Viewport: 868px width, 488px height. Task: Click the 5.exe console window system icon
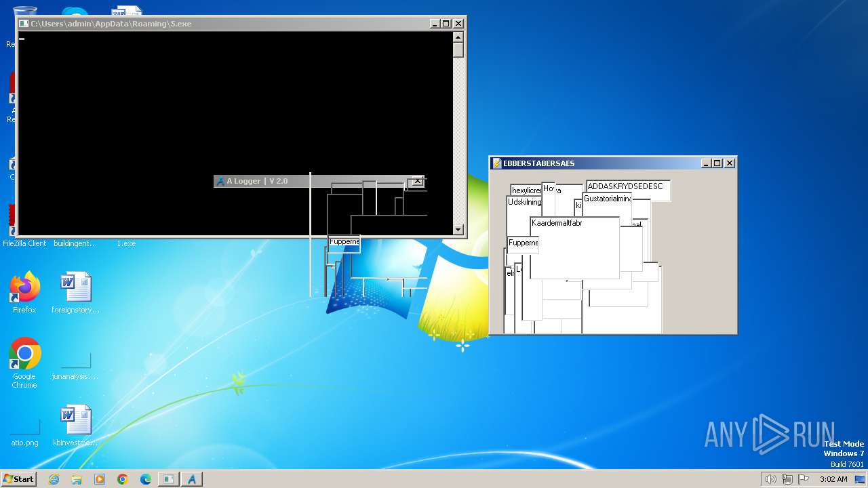[24, 24]
